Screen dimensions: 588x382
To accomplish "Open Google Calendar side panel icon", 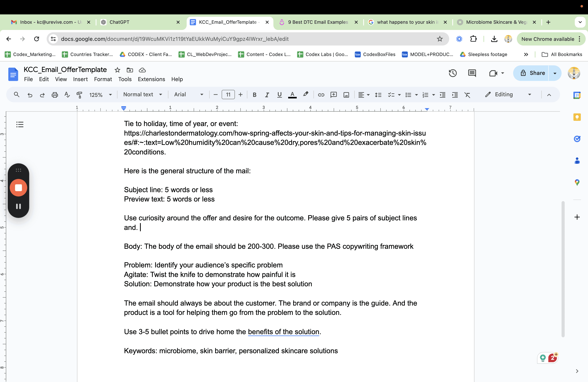I will click(x=577, y=95).
